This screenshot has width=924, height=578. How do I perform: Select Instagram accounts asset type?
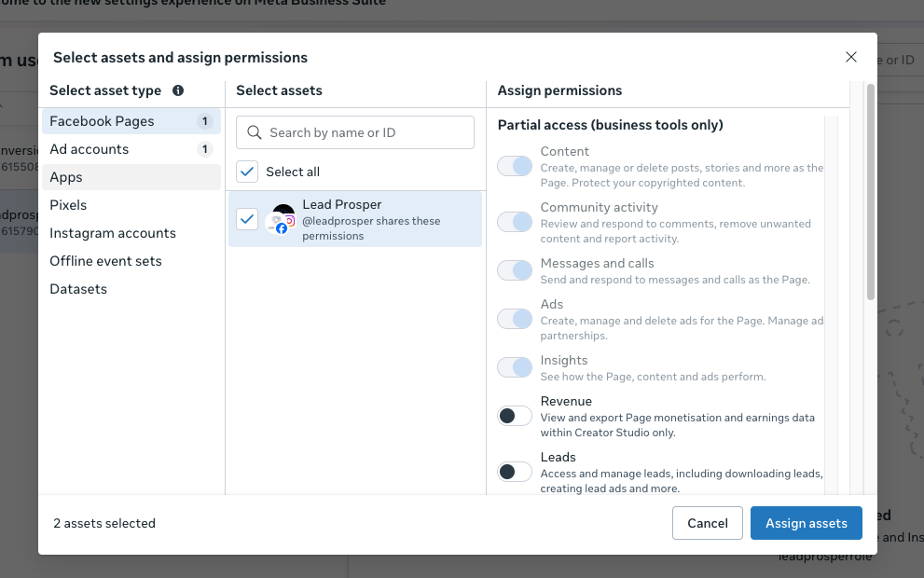131,233
